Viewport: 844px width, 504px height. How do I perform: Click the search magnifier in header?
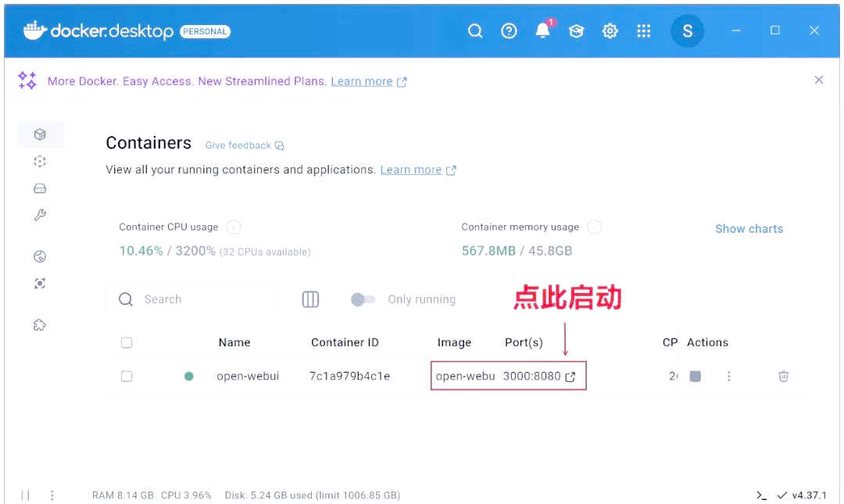point(475,31)
